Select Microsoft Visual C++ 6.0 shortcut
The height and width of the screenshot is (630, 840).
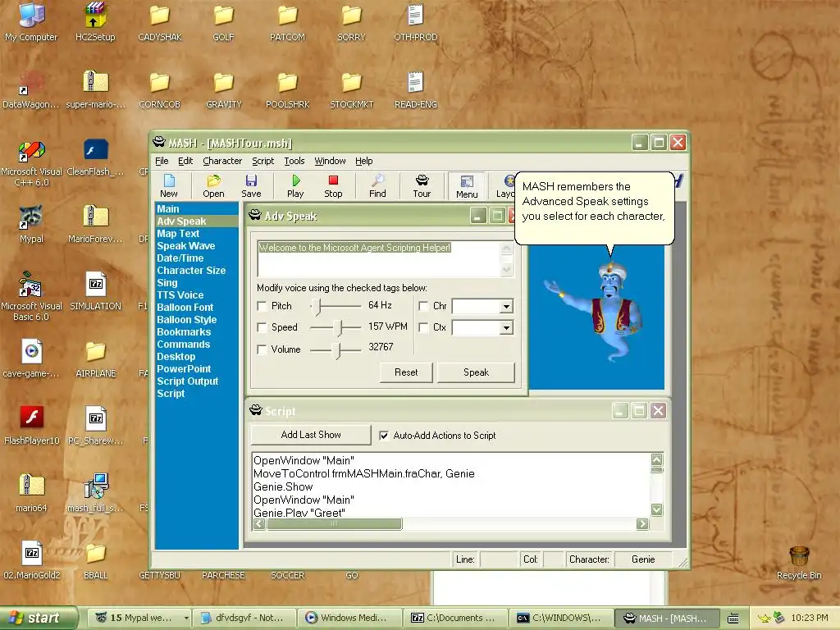click(31, 163)
